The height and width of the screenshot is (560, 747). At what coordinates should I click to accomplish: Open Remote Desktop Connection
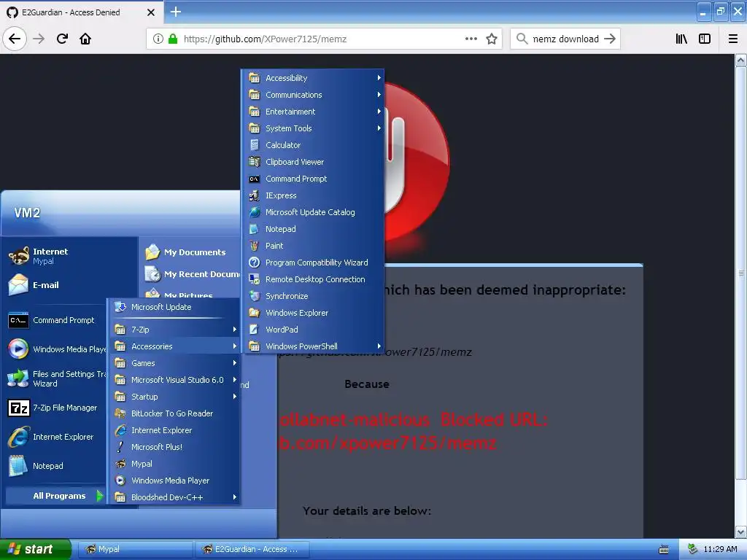[x=313, y=279]
